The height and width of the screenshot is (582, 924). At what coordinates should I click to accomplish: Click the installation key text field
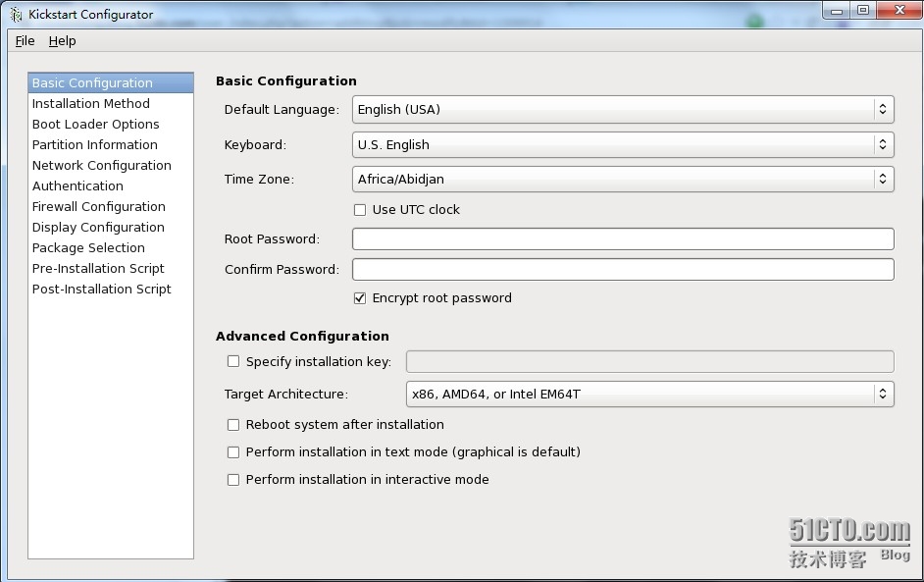click(x=650, y=361)
